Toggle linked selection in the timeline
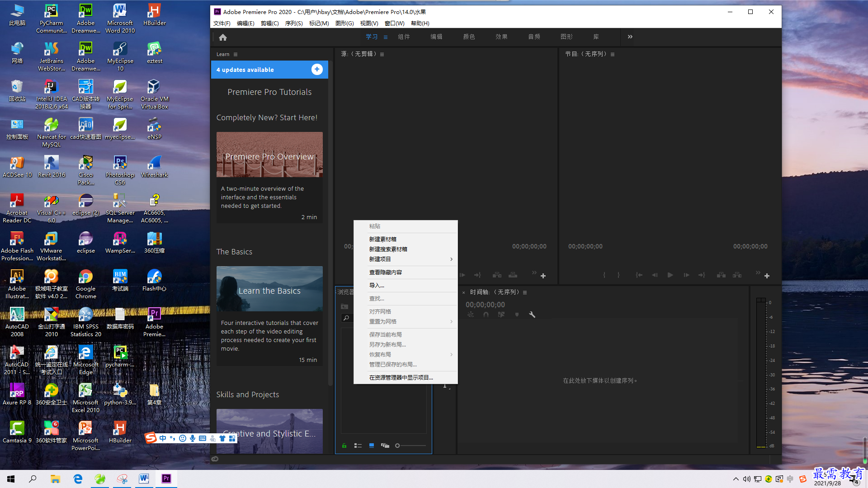The height and width of the screenshot is (488, 868). point(501,314)
